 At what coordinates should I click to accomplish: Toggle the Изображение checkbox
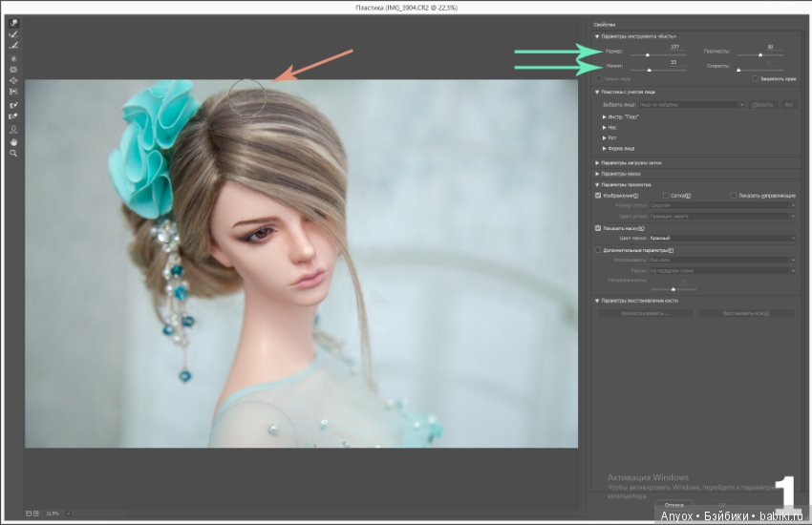(x=598, y=196)
